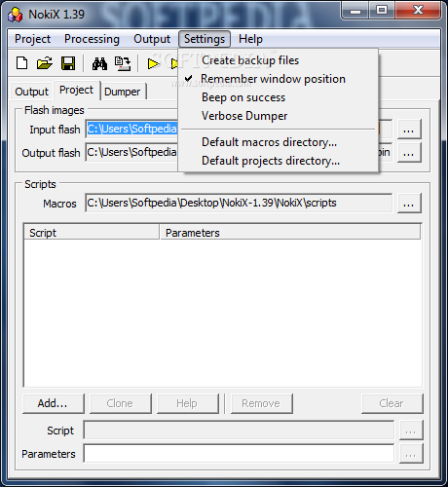Click the New project toolbar icon
The image size is (448, 487).
(21, 63)
